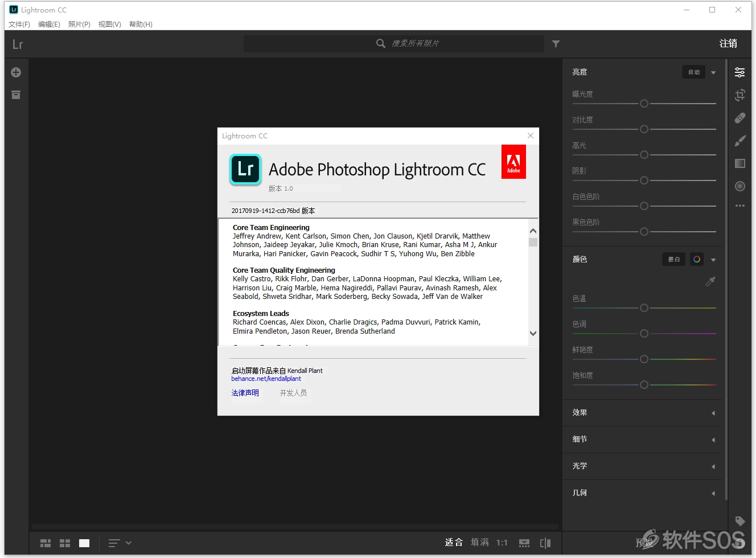Screen dimensions: 756x558
Task: Click the 黑色色阶 blacks slider handle
Action: (644, 232)
